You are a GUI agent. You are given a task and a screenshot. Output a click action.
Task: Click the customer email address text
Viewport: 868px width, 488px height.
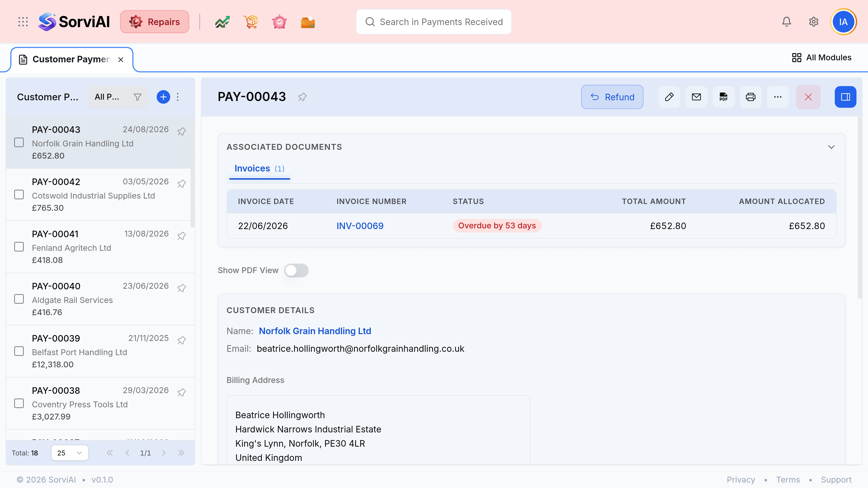(x=360, y=349)
